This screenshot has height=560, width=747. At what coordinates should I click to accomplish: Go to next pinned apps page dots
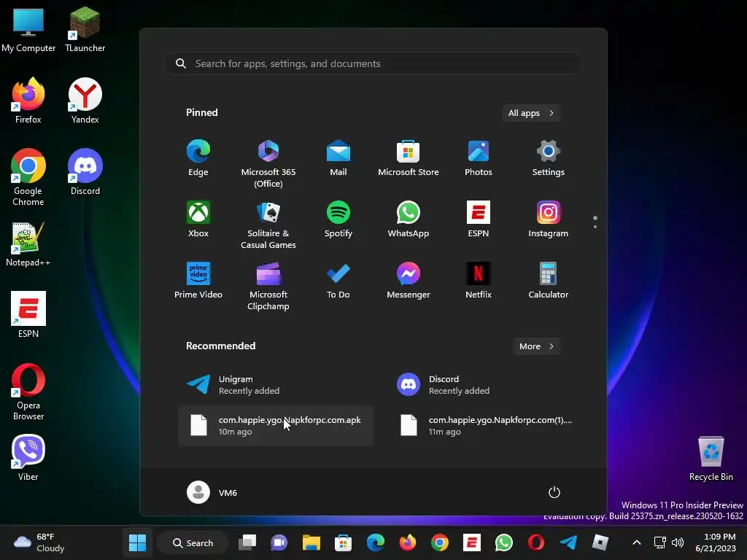click(x=595, y=226)
